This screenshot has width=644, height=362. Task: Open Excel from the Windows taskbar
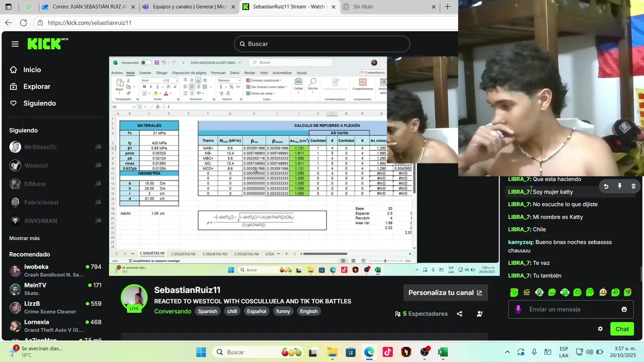(x=443, y=352)
